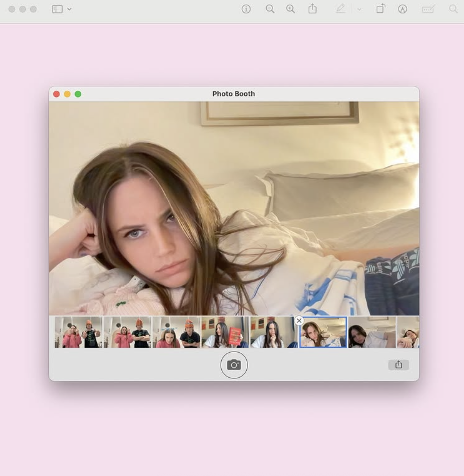
Task: Select the dark-haired girl lying down thumbnail
Action: [x=372, y=332]
